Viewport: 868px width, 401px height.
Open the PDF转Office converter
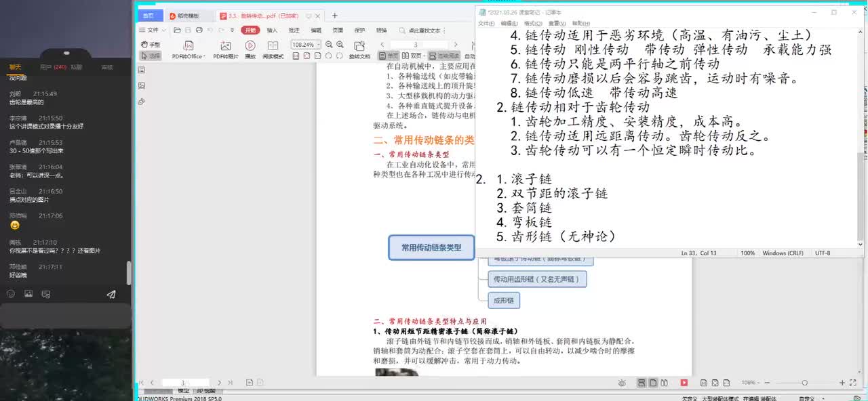(x=189, y=49)
